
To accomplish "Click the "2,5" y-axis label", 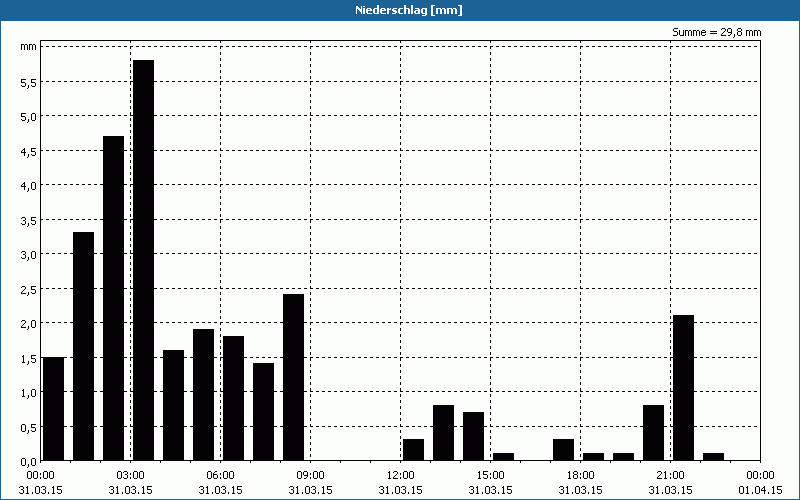I will click(28, 289).
